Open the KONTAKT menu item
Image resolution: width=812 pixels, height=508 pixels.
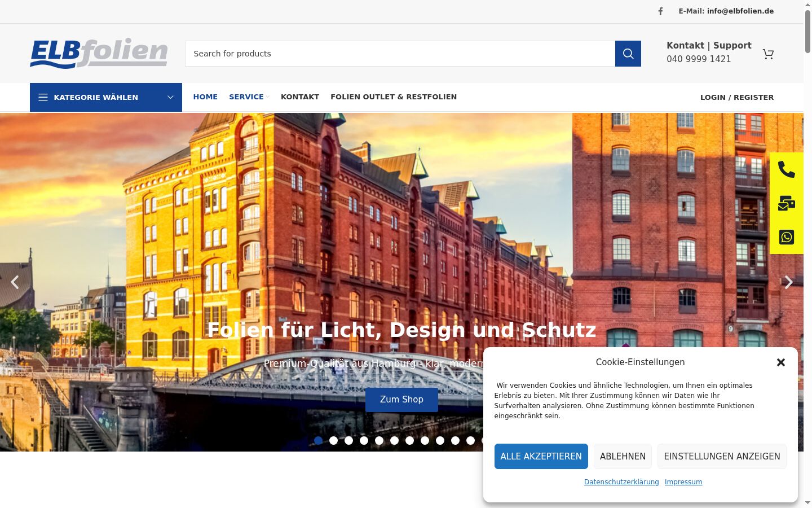pyautogui.click(x=300, y=97)
